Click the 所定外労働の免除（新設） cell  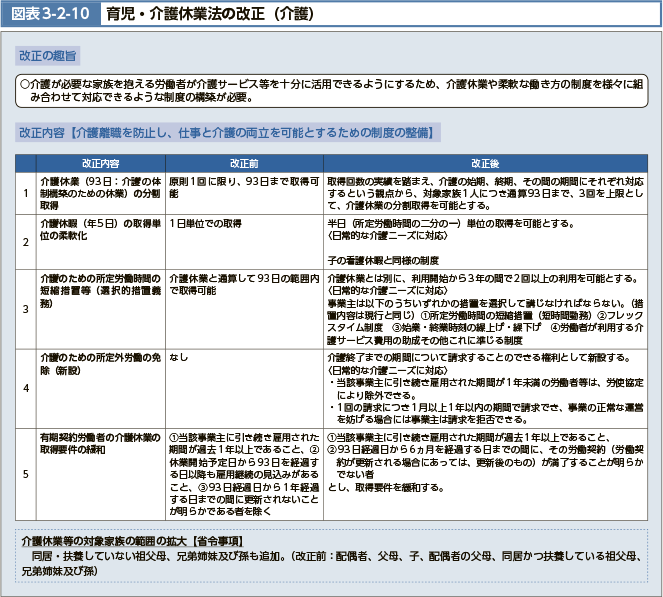tap(100, 362)
